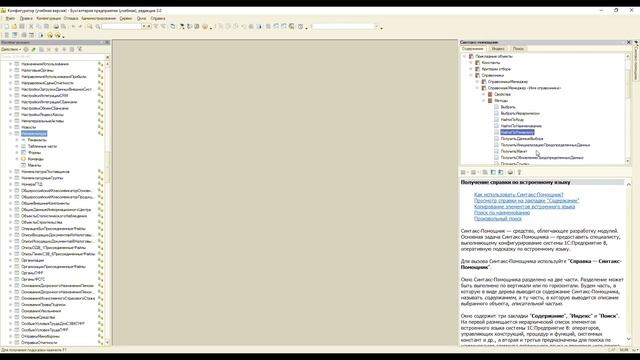640x360 pixels.
Task: Click the add (circle) icon next to Действия
Action: click(x=26, y=49)
